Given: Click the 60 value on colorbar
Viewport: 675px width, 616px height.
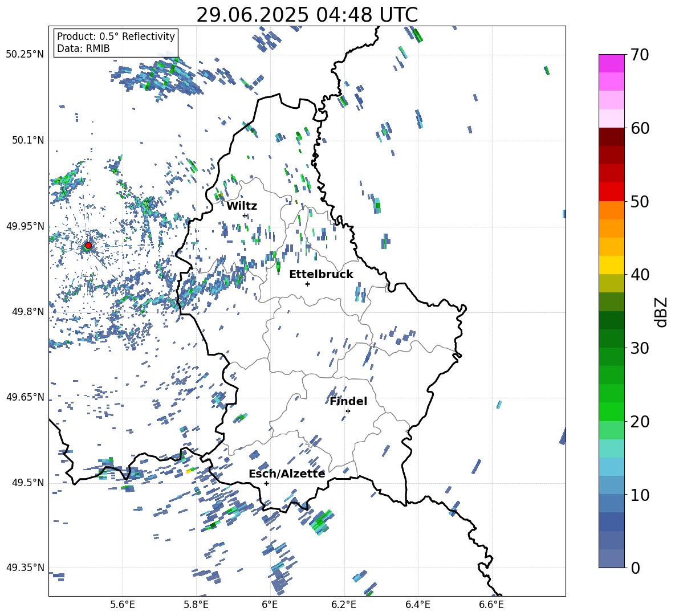Looking at the screenshot, I should click(x=640, y=128).
